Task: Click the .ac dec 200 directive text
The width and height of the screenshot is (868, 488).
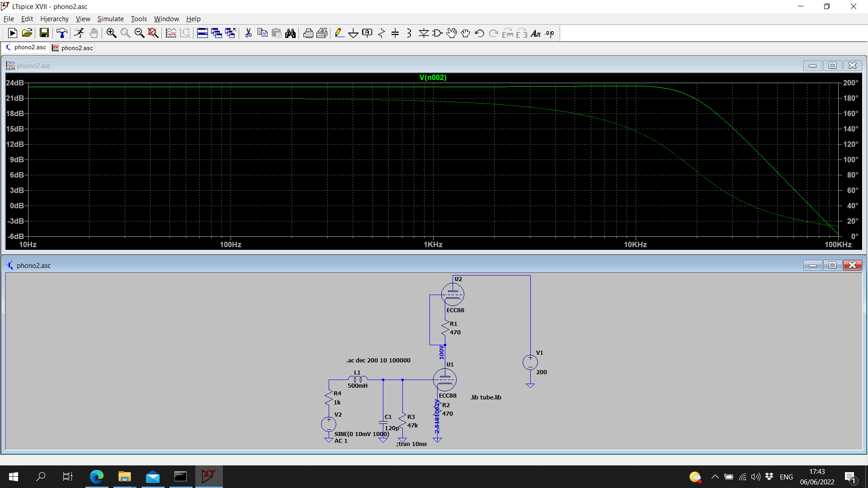Action: 378,360
